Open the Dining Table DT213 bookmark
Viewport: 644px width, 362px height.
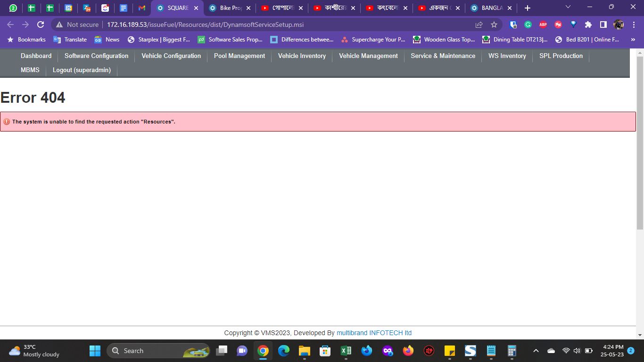pyautogui.click(x=515, y=40)
